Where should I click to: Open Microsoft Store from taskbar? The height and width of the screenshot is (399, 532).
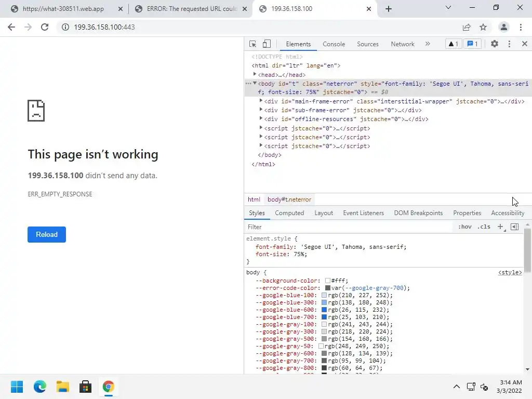coord(86,387)
